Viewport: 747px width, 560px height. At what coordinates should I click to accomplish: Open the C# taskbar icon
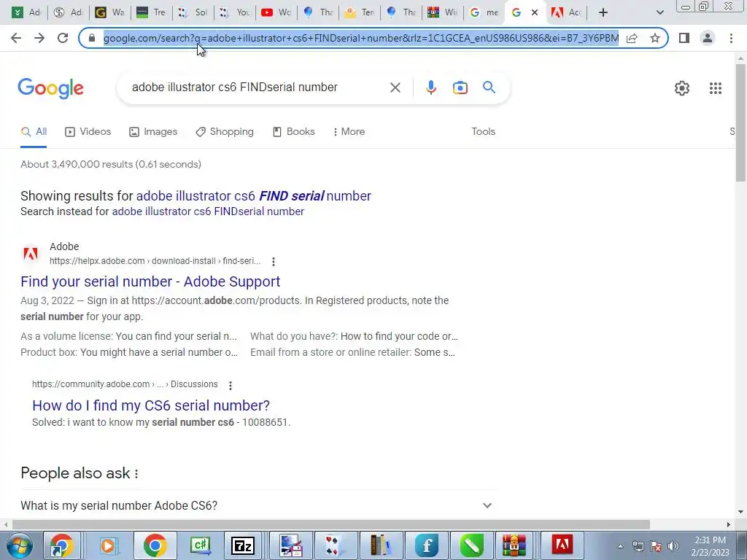(200, 545)
